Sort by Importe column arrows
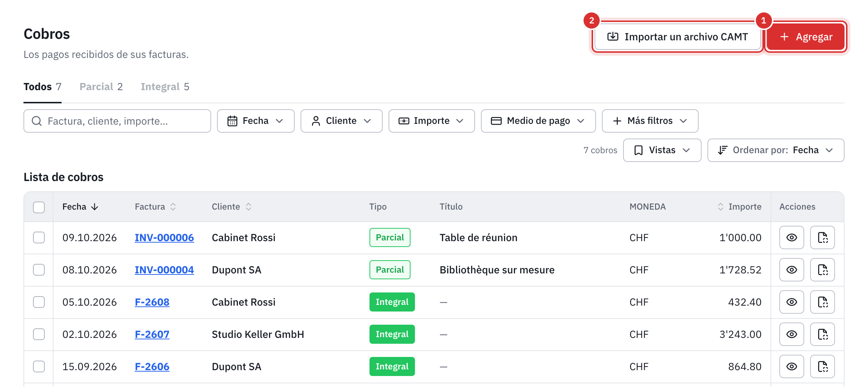Viewport: 868px width, 387px height. point(720,207)
